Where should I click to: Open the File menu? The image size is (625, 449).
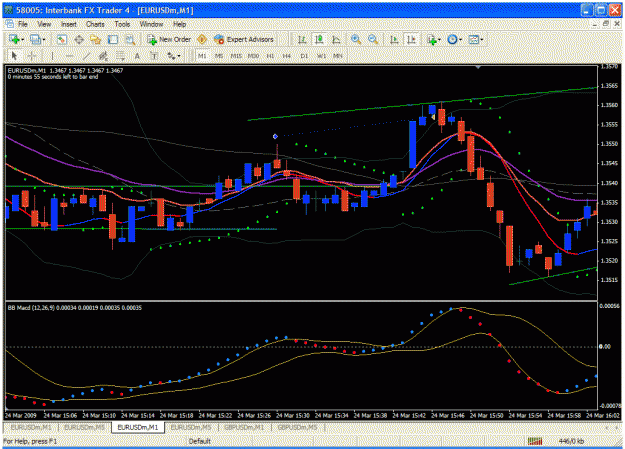pyautogui.click(x=23, y=24)
